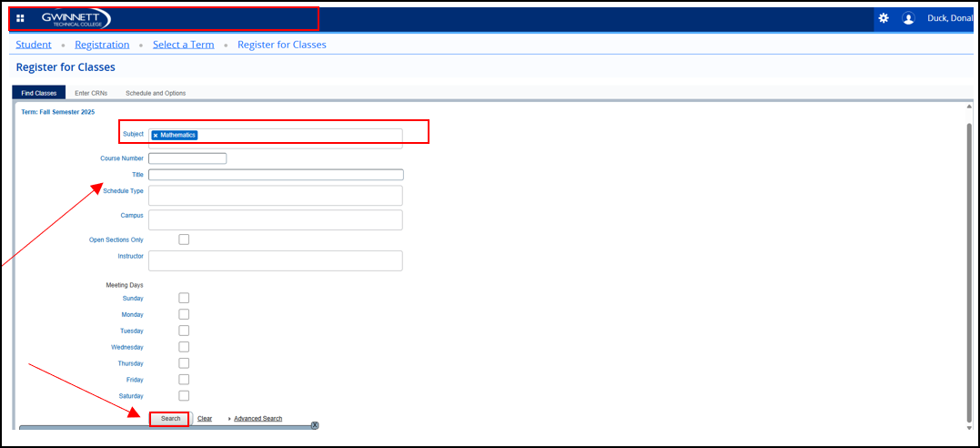Open the Campus selection field
The width and height of the screenshot is (980, 448).
275,219
